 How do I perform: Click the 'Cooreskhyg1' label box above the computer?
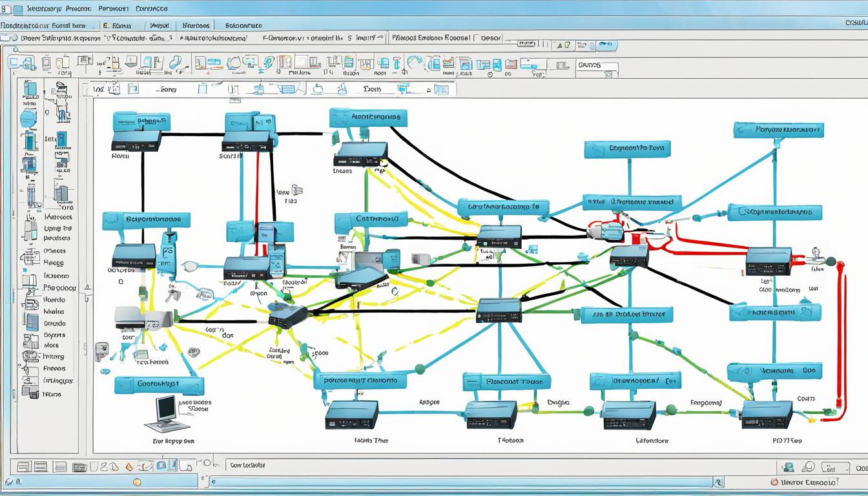pyautogui.click(x=159, y=386)
